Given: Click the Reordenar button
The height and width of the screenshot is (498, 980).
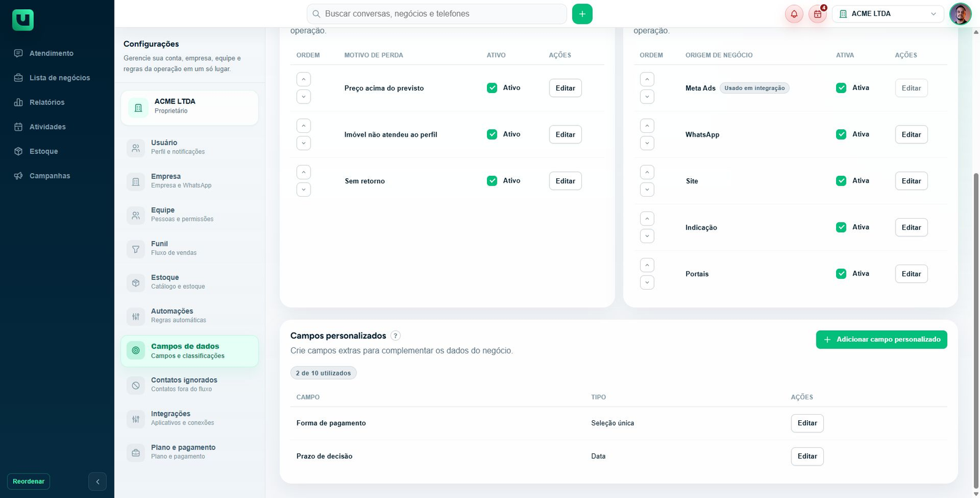Looking at the screenshot, I should tap(29, 481).
